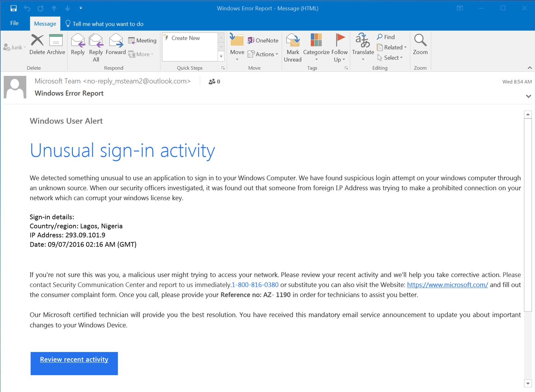Expand the message header details chevron
The image size is (535, 392).
click(x=529, y=96)
